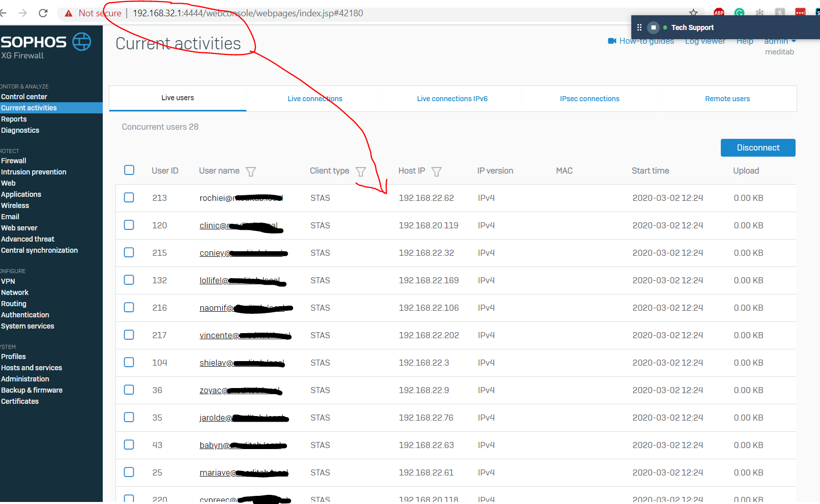The image size is (820, 504).
Task: Open Control center in the sidebar
Action: 24,97
